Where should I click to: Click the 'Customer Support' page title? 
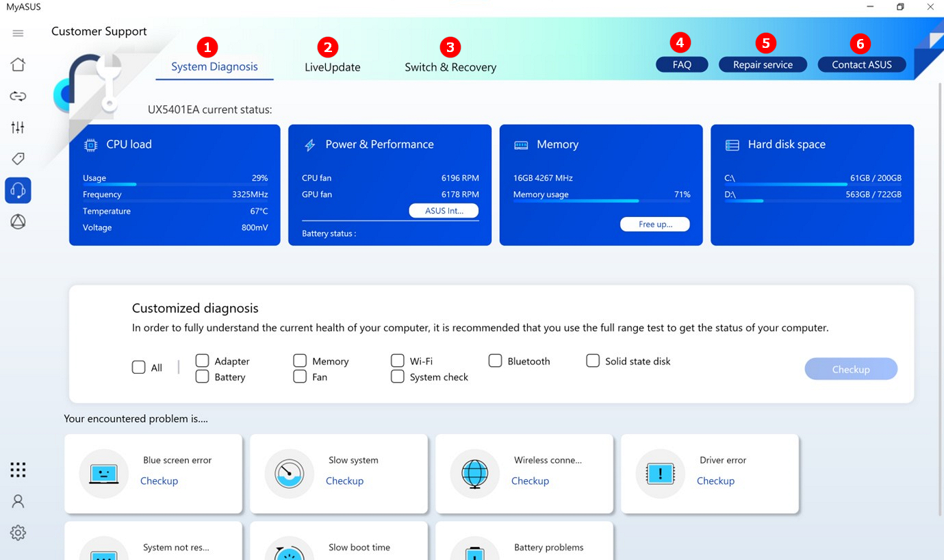point(99,31)
